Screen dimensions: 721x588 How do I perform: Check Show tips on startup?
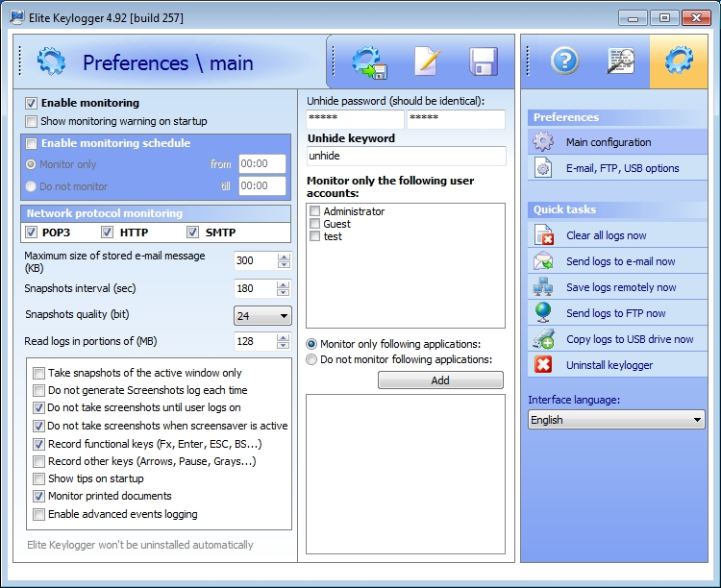click(39, 478)
